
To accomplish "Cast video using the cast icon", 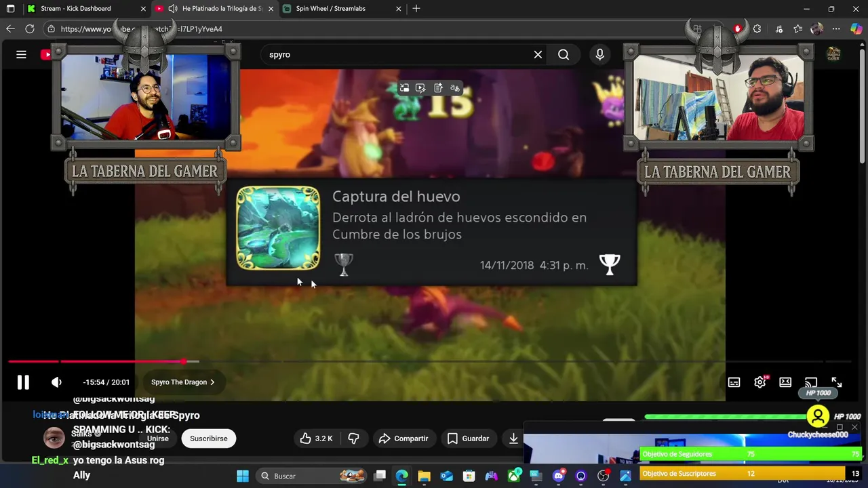I will pos(811,382).
